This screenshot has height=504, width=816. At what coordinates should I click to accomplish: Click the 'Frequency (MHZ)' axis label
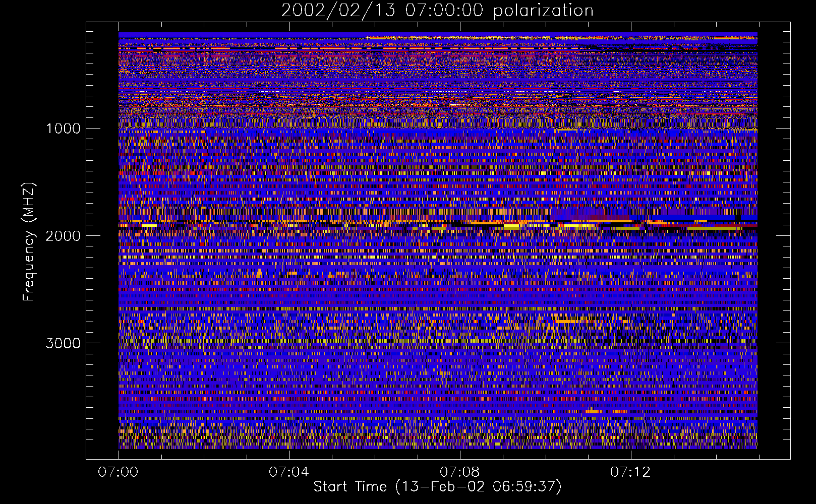(29, 242)
